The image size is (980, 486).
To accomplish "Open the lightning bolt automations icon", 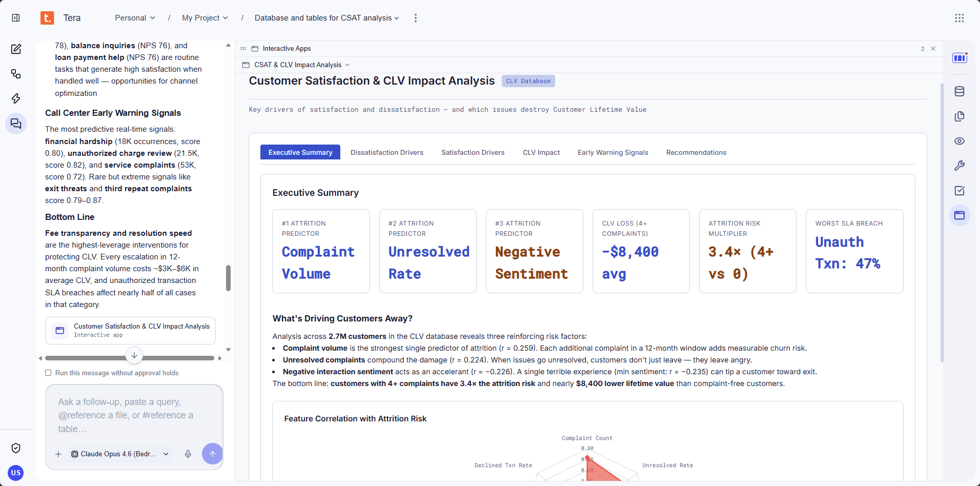I will 16,98.
